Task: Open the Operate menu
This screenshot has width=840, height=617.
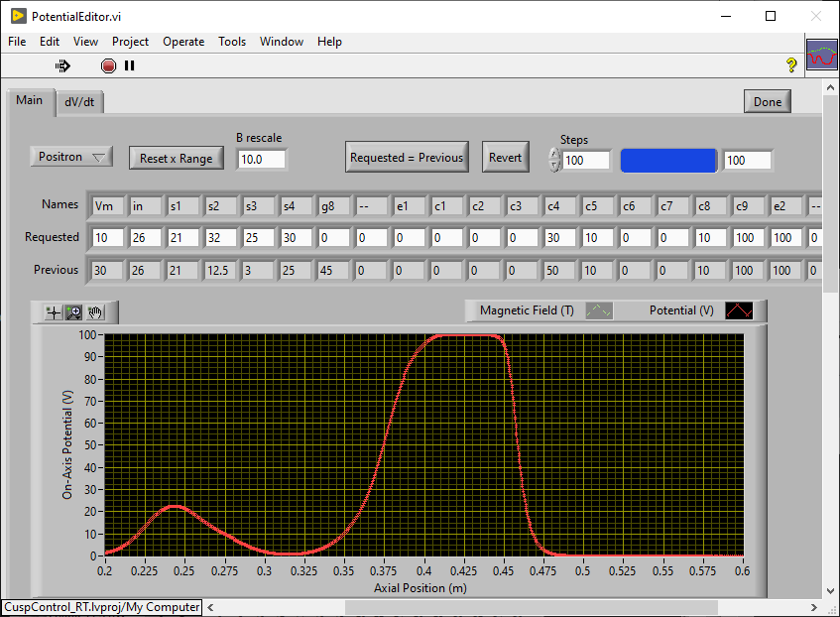Action: 183,42
